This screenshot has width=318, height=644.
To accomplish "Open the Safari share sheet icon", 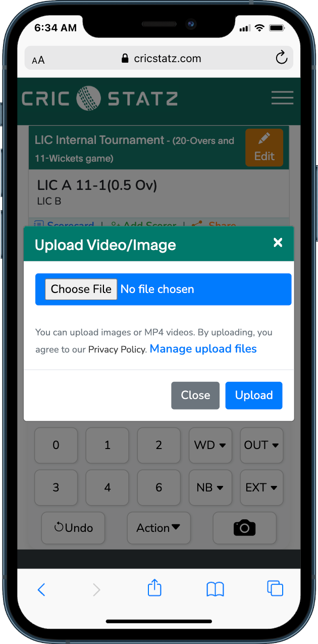I will (154, 588).
